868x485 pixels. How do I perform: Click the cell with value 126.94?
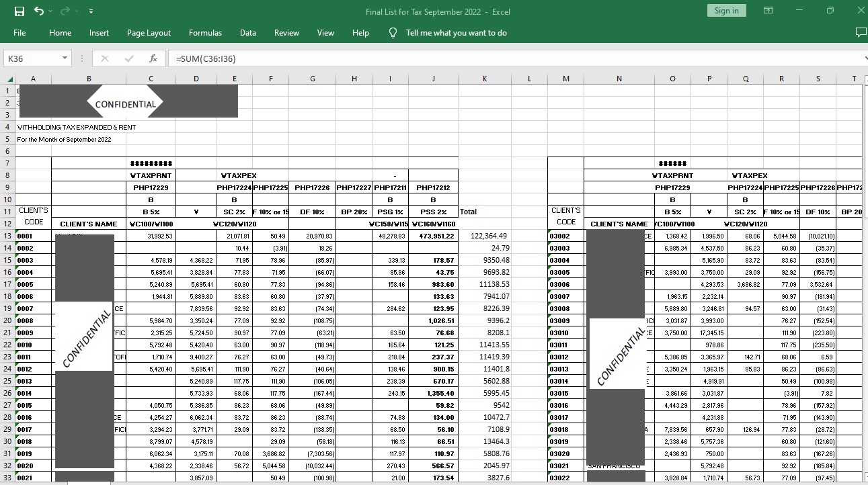746,430
